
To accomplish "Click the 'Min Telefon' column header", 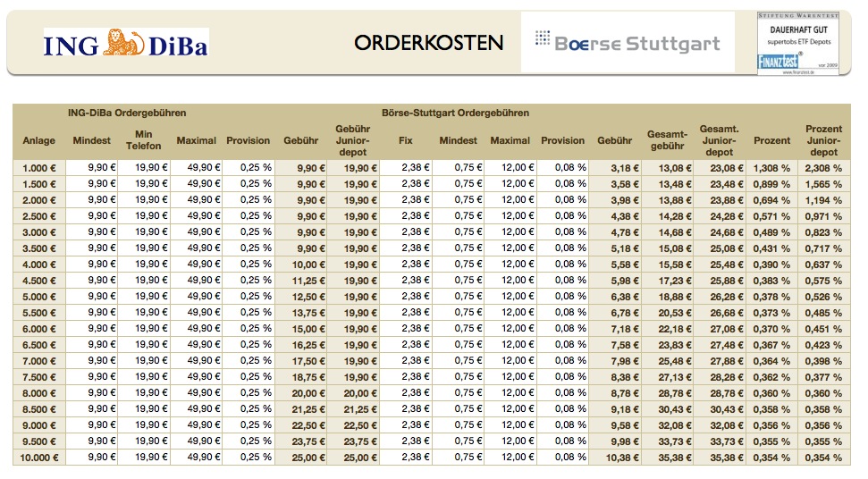I will 143,140.
